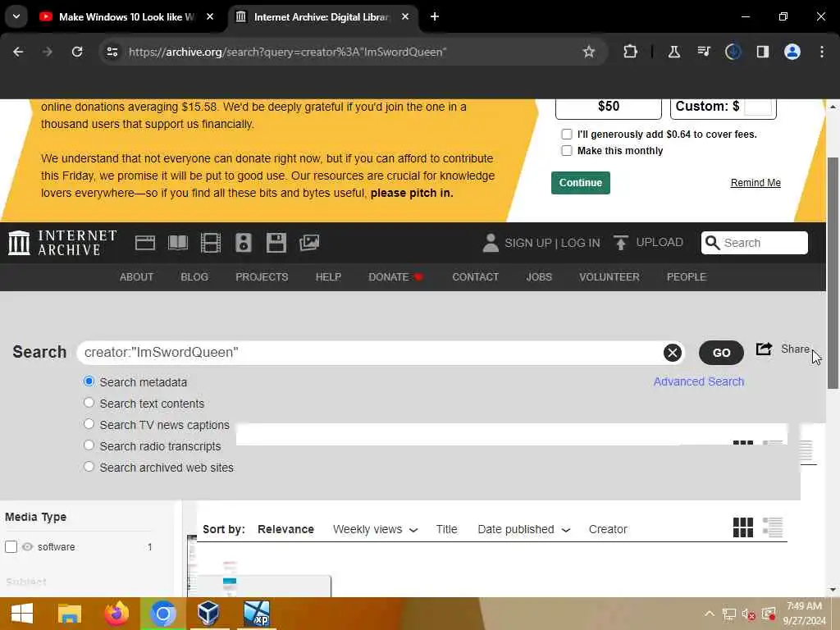Viewport: 840px width, 630px height.
Task: Go back to the previous page
Action: click(18, 52)
